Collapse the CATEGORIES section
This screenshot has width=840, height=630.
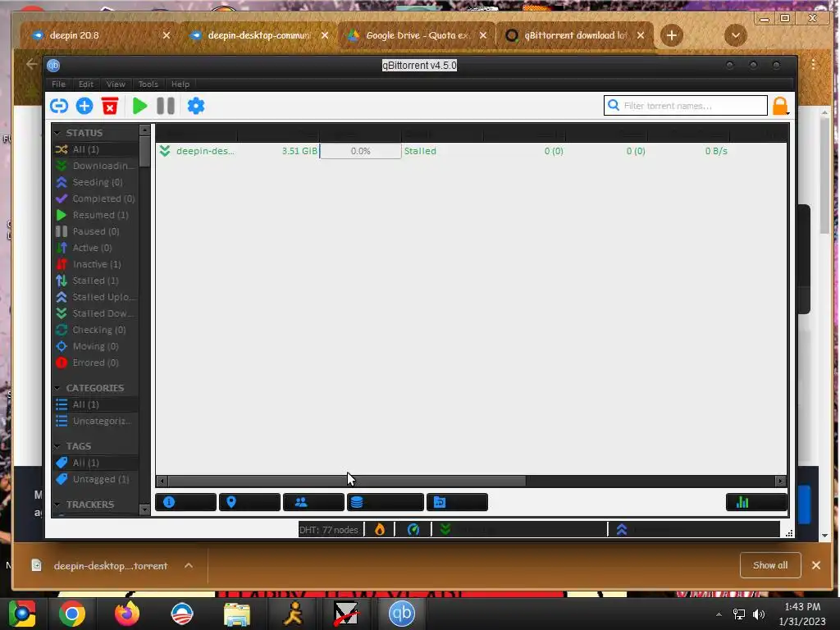pyautogui.click(x=57, y=388)
